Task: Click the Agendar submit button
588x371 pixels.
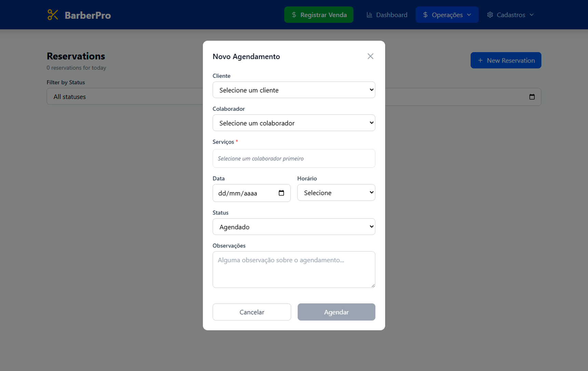Action: [x=336, y=312]
